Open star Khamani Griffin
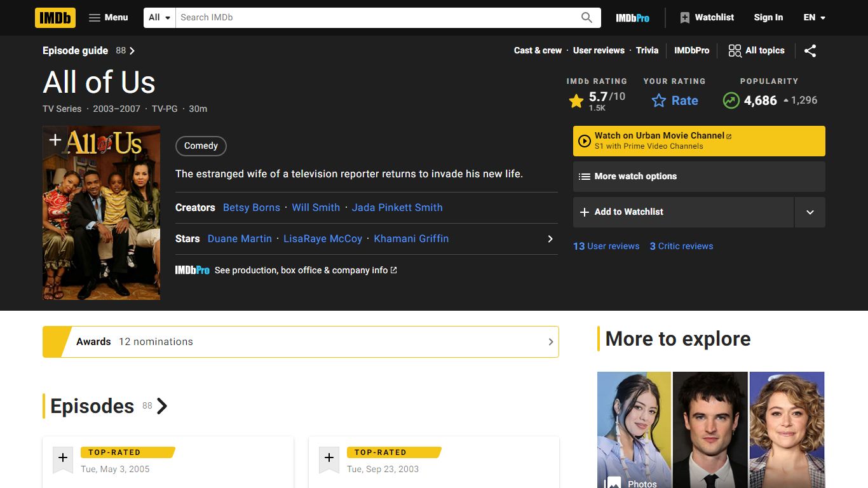The height and width of the screenshot is (488, 868). [411, 239]
